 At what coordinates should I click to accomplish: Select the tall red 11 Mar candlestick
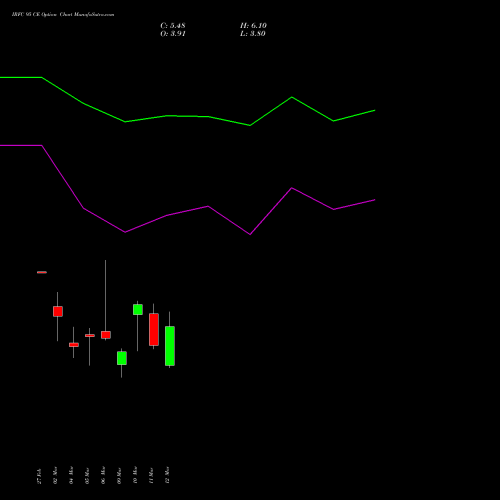(x=154, y=329)
